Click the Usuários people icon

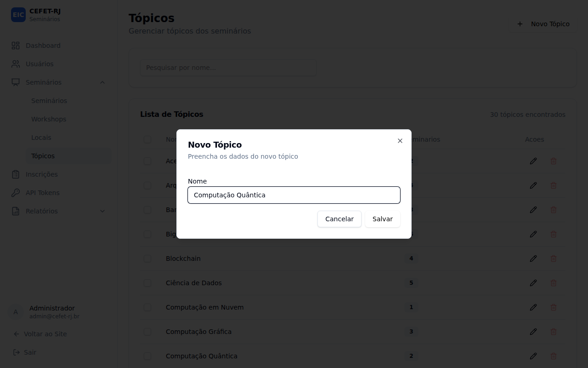pyautogui.click(x=16, y=64)
